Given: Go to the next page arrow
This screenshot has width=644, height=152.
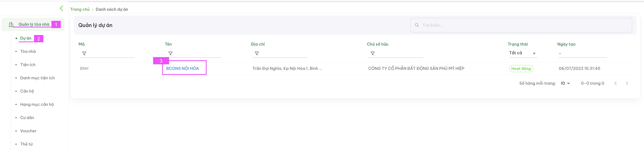Looking at the screenshot, I should click(627, 83).
